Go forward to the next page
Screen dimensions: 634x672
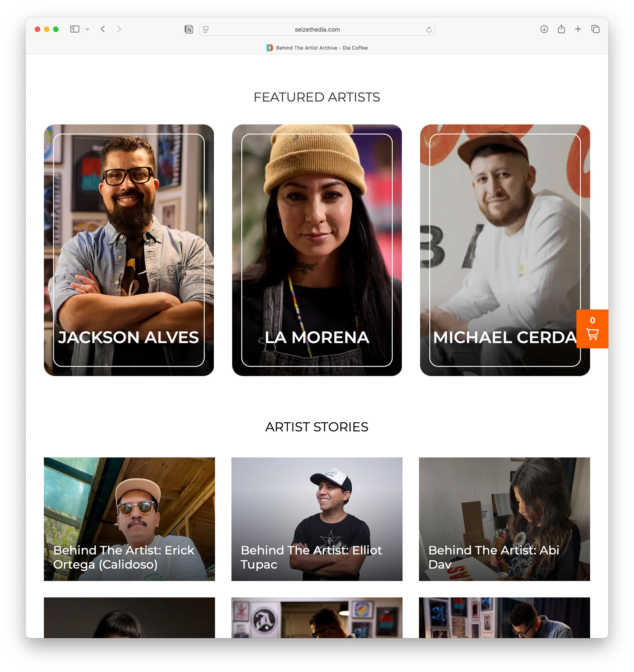[119, 29]
